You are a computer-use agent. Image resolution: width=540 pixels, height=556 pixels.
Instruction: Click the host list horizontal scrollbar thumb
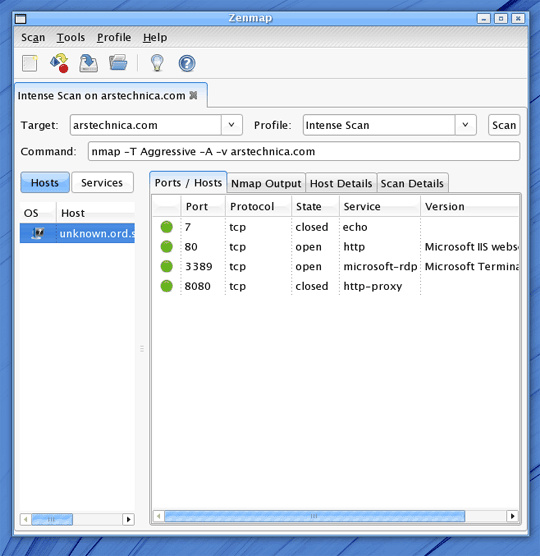click(52, 519)
